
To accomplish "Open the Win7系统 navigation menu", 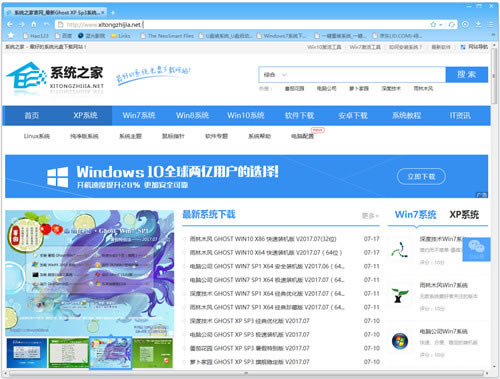I will (x=139, y=116).
